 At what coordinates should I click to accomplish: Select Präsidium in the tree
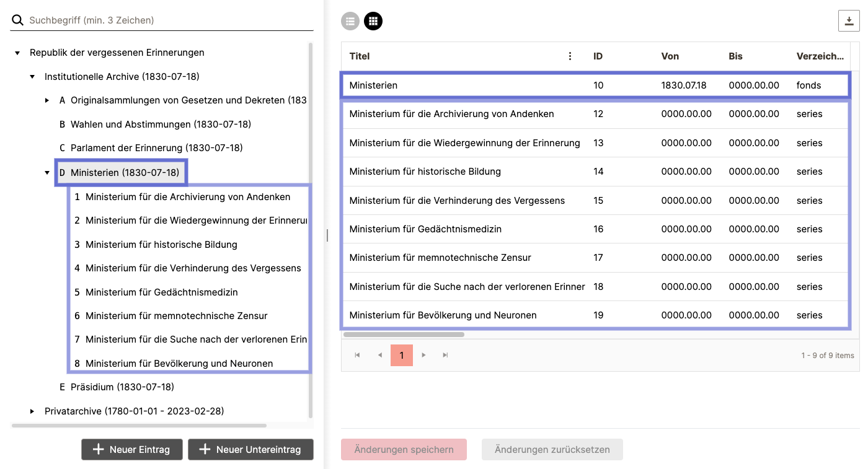(x=122, y=387)
